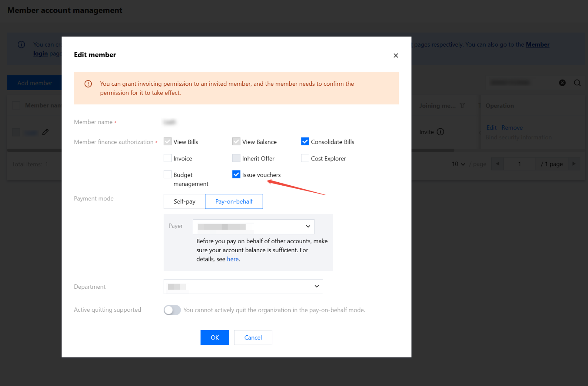Uncheck the Consolidate Bills checkbox
The height and width of the screenshot is (386, 588).
tap(305, 142)
